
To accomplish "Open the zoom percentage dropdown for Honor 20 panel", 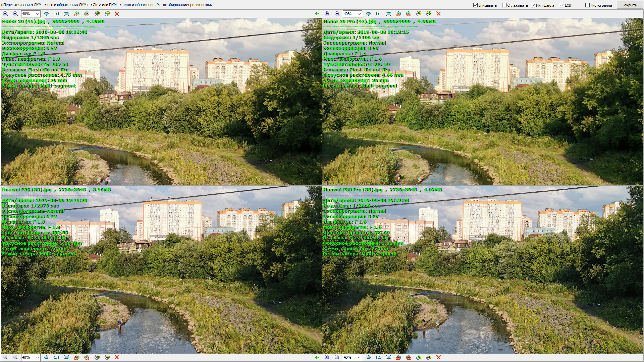I will tap(38, 14).
